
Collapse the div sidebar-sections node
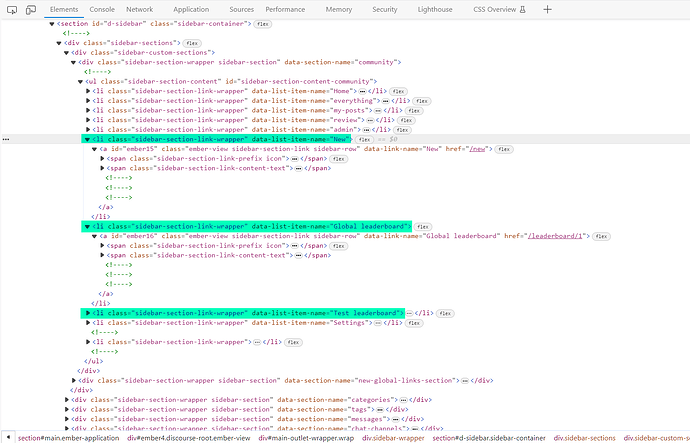click(59, 43)
